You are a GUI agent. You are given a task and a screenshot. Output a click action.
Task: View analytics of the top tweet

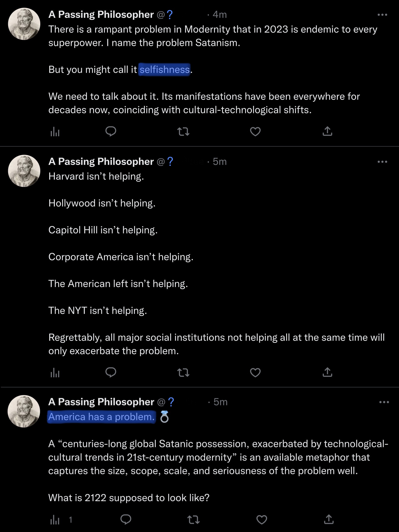[x=55, y=132]
